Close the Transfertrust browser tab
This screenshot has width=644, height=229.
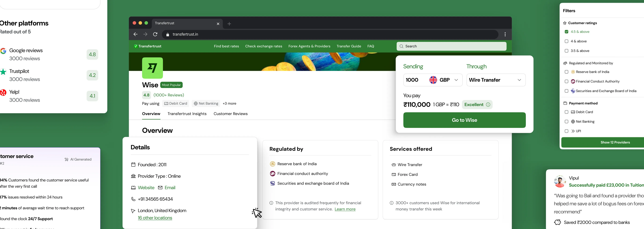pos(218,24)
